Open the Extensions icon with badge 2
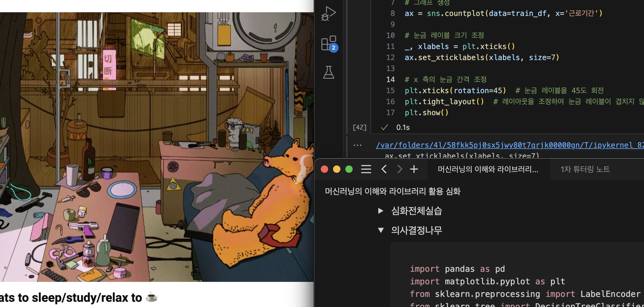644x307 pixels. point(329,44)
